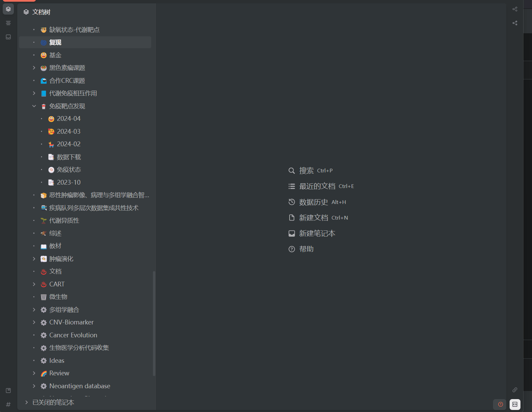Click the red hot-spring icon of CART
The width and height of the screenshot is (532, 412).
[x=43, y=284]
